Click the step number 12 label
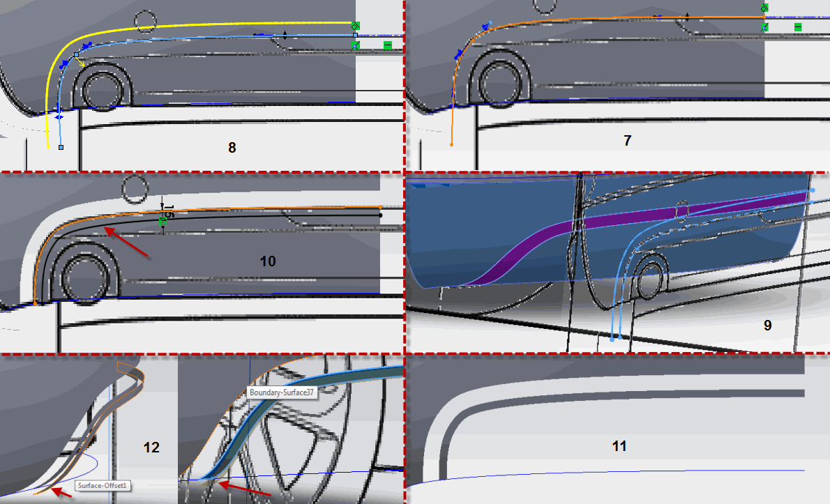This screenshot has width=830, height=504. click(x=151, y=448)
